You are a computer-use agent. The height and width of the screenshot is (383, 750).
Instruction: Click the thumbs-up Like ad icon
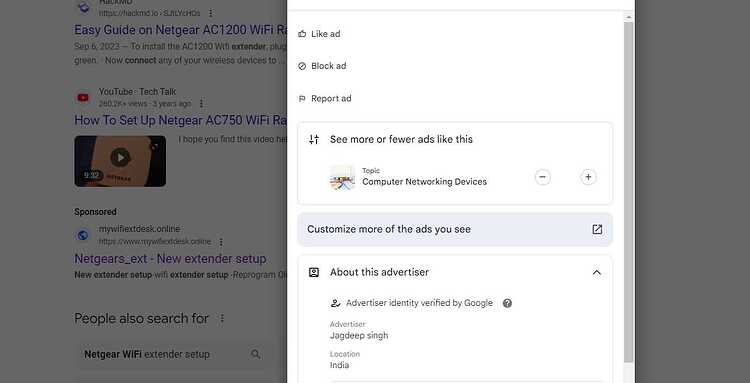pos(302,34)
